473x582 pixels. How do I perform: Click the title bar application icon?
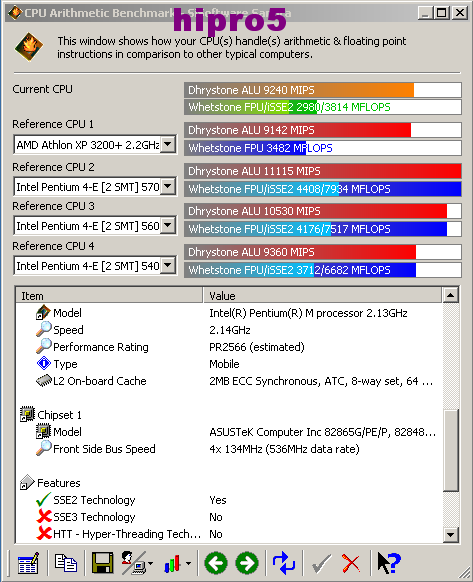click(15, 13)
